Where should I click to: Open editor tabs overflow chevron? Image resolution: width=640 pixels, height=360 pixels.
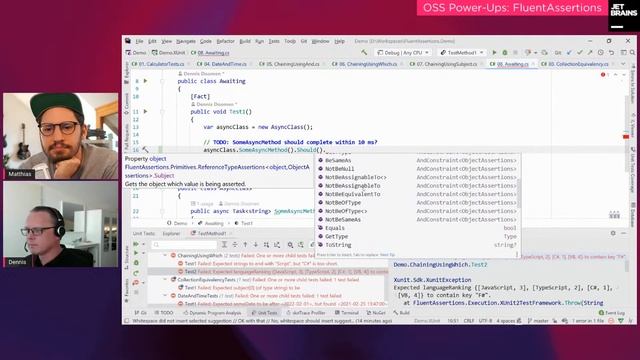[623, 64]
